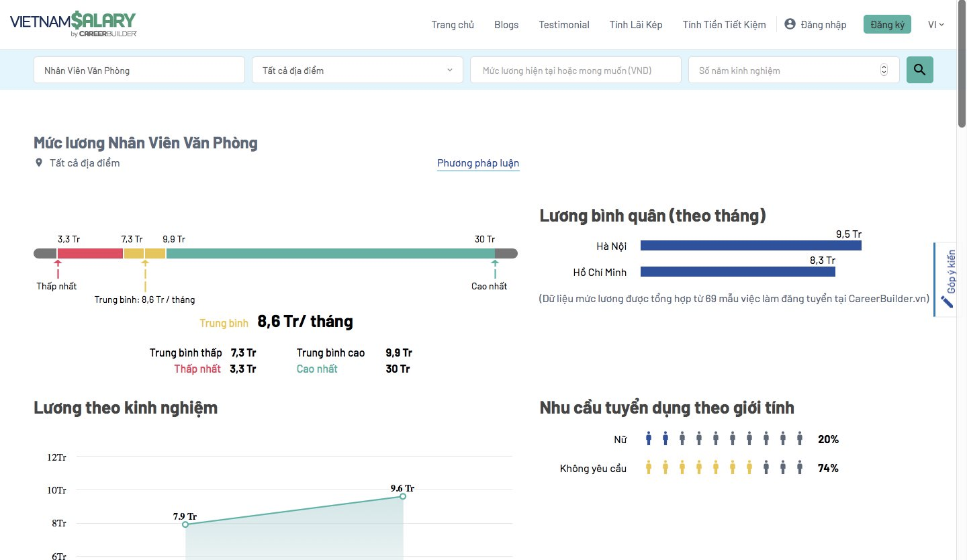The image size is (967, 560).
Task: Click the Đăng ký register button
Action: point(887,24)
